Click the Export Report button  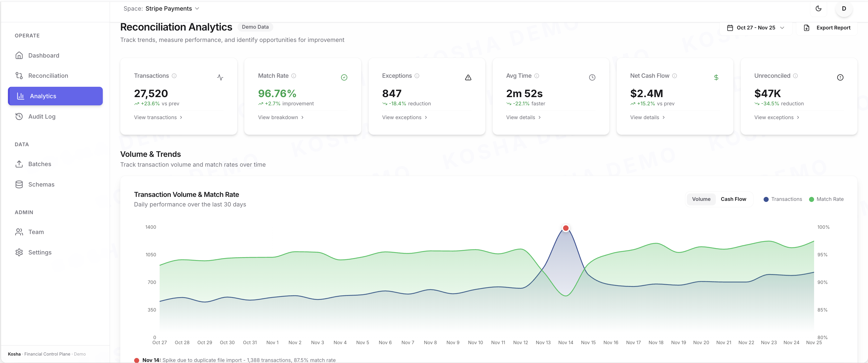click(827, 28)
